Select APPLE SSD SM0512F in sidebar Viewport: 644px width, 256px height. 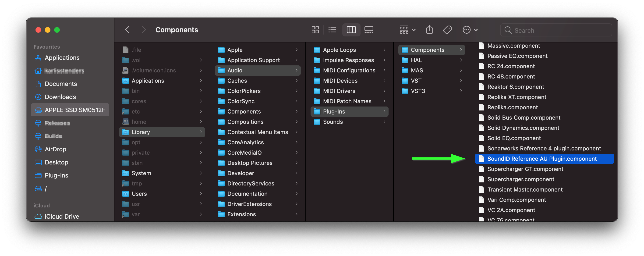click(70, 110)
